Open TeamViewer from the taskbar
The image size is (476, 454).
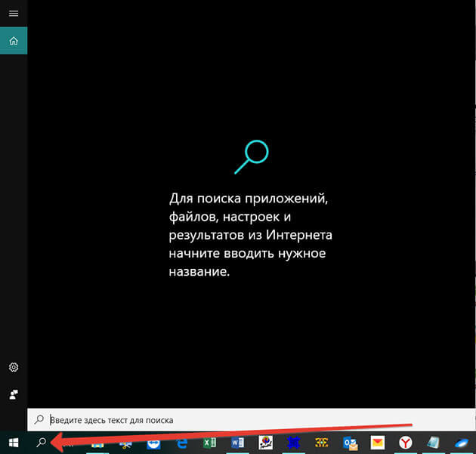(x=153, y=443)
